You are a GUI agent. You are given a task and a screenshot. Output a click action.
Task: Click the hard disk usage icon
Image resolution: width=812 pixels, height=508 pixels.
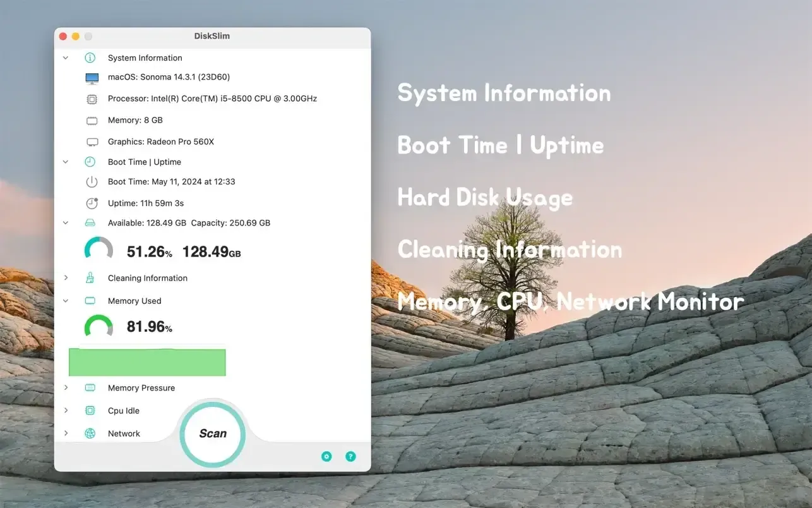click(90, 222)
